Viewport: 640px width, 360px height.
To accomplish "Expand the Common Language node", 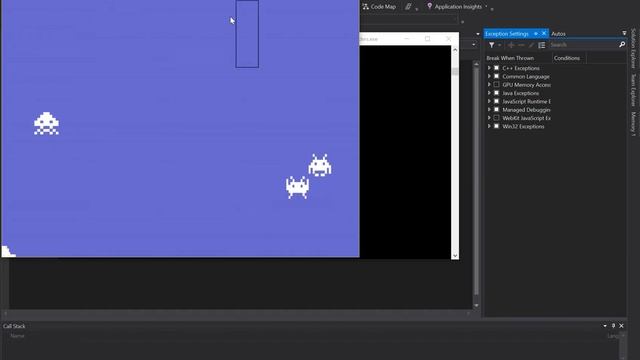I will click(489, 76).
